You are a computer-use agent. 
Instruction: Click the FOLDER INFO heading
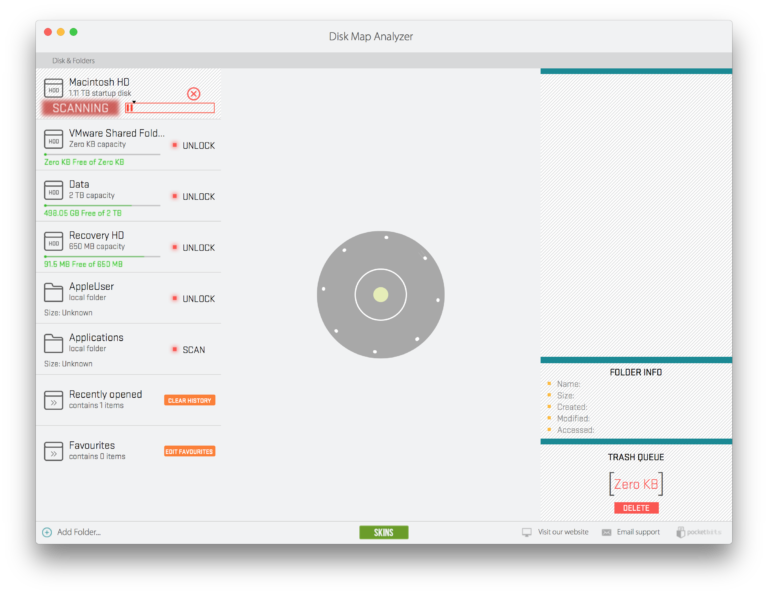[636, 372]
